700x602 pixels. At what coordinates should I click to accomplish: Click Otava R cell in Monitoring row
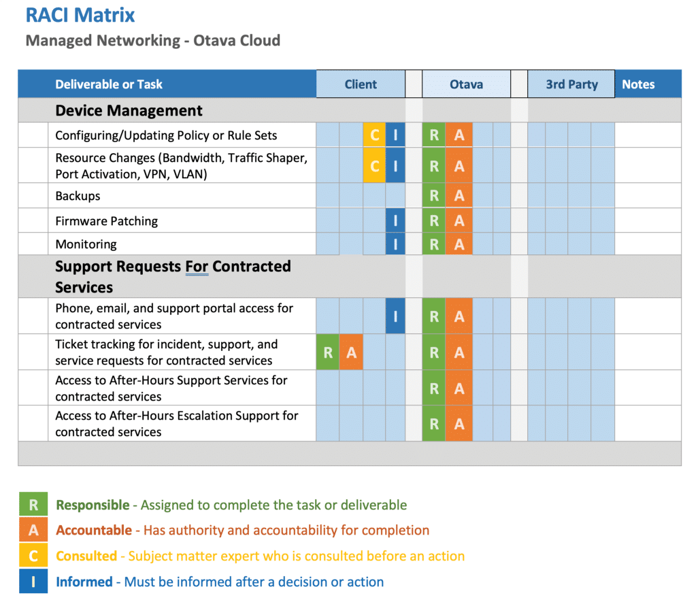433,244
